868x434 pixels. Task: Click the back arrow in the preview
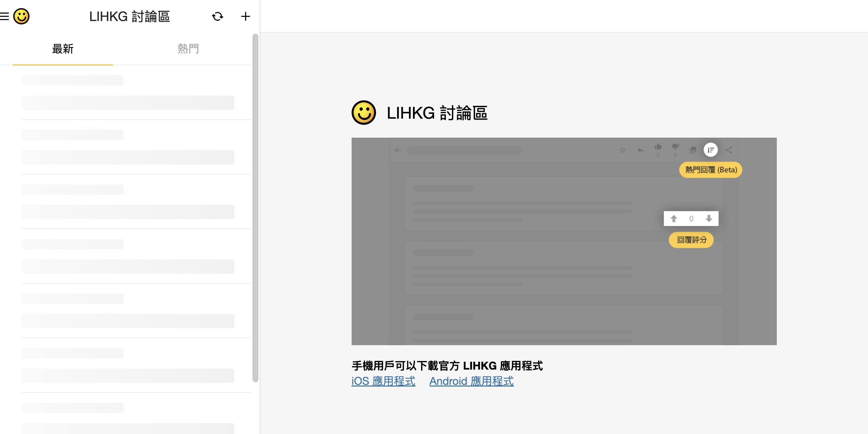398,150
